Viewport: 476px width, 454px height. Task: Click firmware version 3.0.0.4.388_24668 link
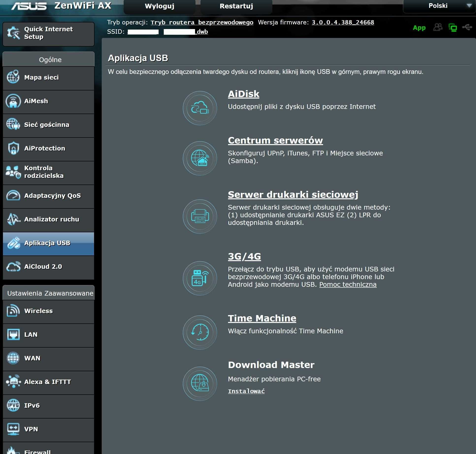343,22
